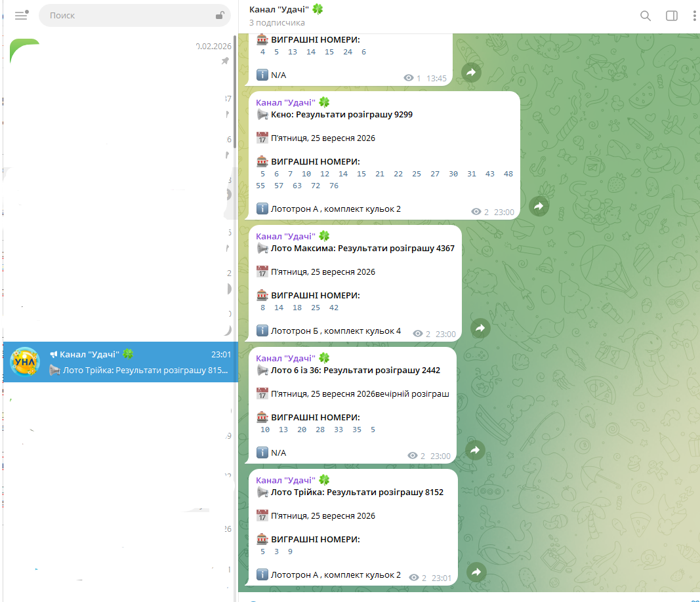Click text "Лототрон А , комплект кульок 2" in Кено
This screenshot has width=700, height=602.
(x=336, y=209)
